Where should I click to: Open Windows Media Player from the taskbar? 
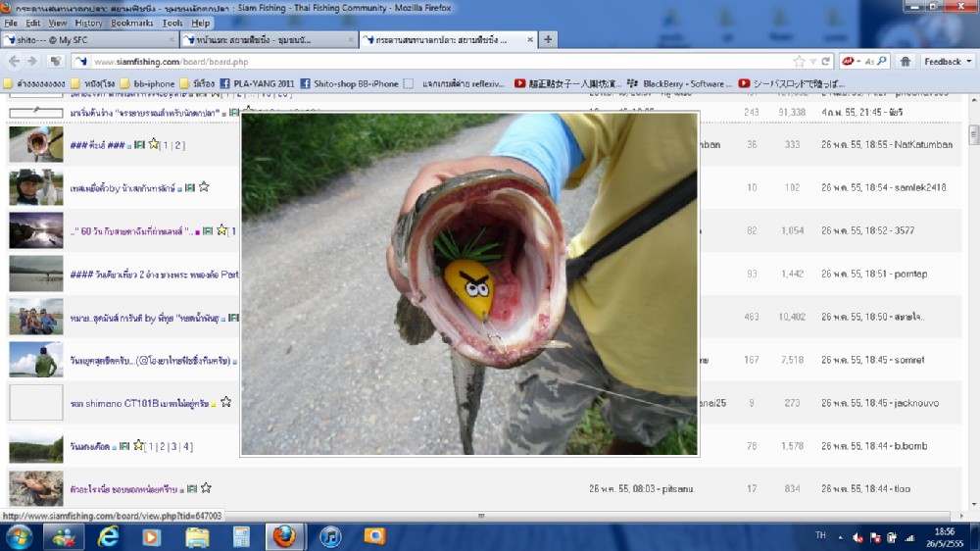pos(151,536)
